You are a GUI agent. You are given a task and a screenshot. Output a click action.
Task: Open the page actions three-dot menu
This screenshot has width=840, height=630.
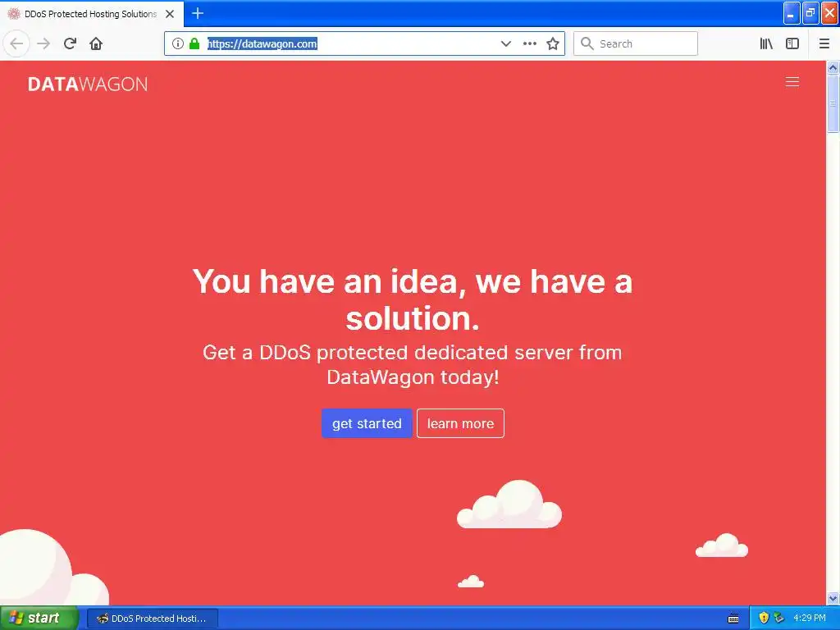coord(529,43)
